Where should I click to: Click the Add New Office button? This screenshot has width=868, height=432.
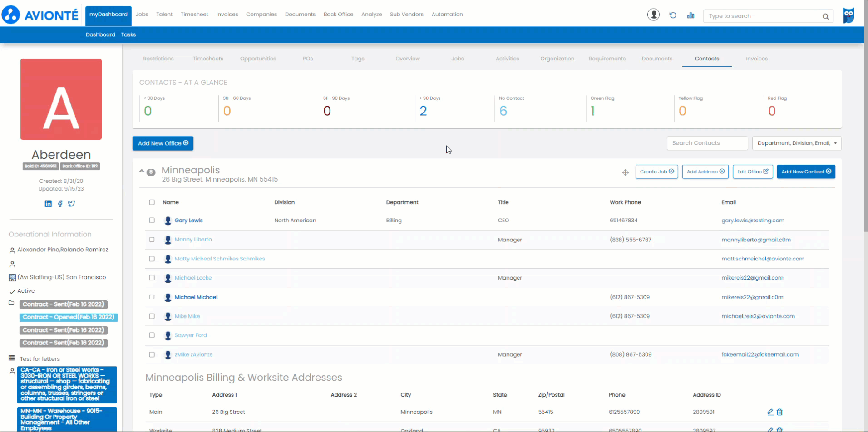[163, 143]
